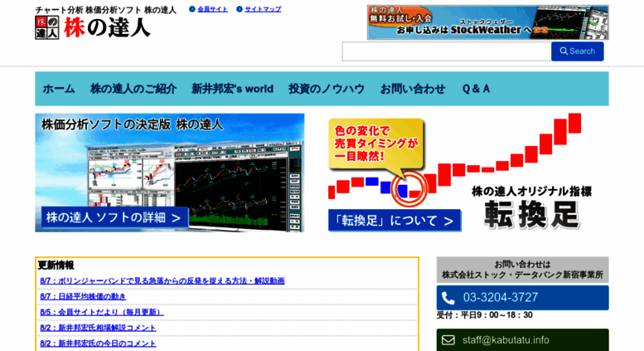Viewport: 644px width, 351px height.
Task: Open 投資のノウハウ menu item
Action: [x=327, y=89]
